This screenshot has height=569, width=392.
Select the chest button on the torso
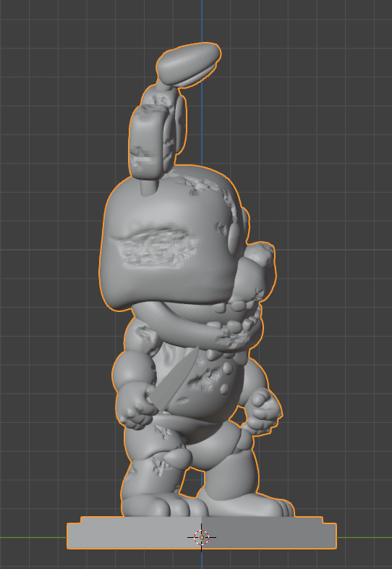coord(228,369)
